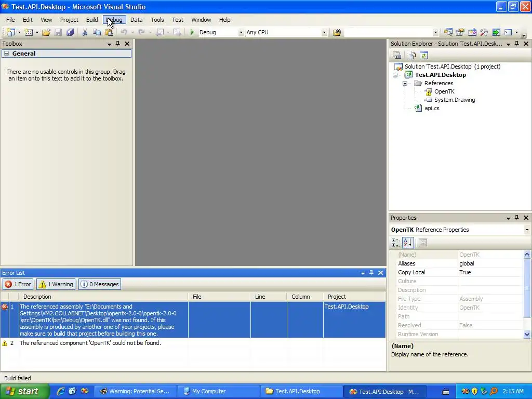Open the Debug configuration dropdown

tap(241, 33)
